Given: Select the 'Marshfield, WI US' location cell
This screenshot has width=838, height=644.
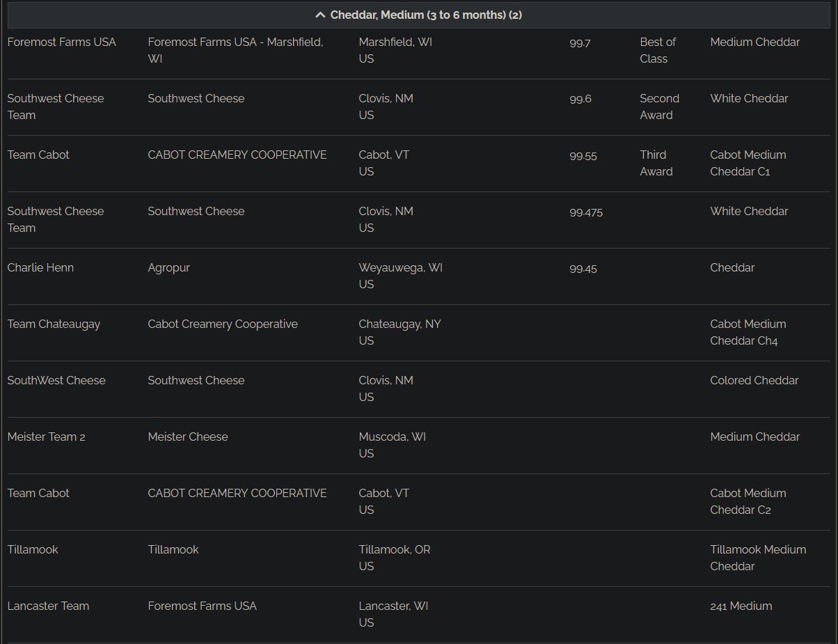Looking at the screenshot, I should [395, 51].
